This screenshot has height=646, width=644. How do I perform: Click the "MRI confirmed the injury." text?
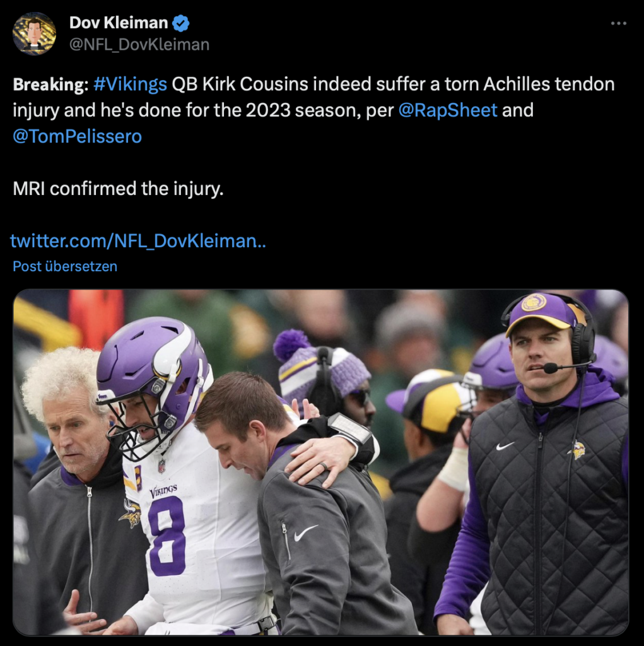point(118,189)
